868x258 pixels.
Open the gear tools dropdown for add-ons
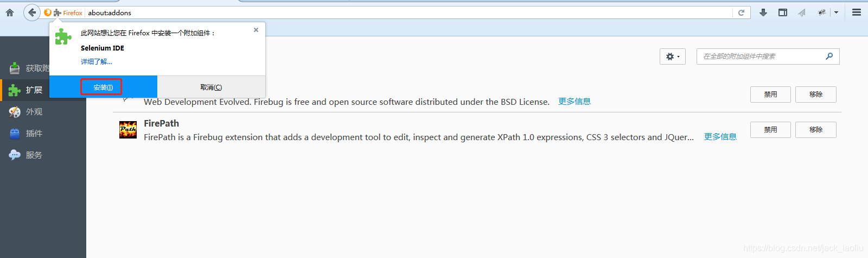[673, 56]
